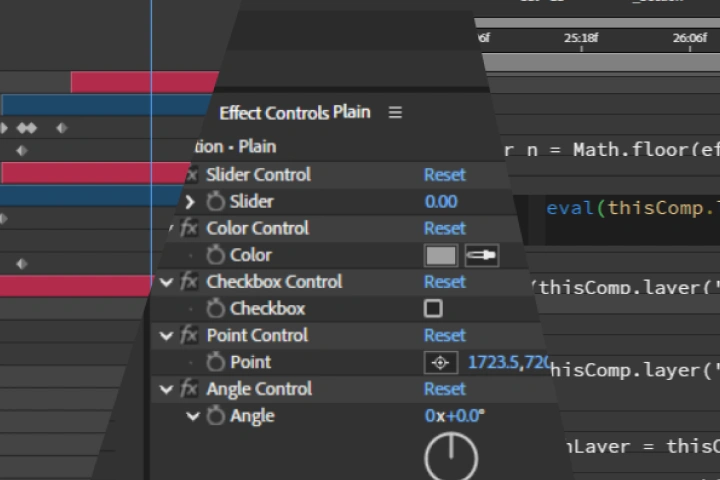Toggle the Angle Control fx switch

[189, 389]
